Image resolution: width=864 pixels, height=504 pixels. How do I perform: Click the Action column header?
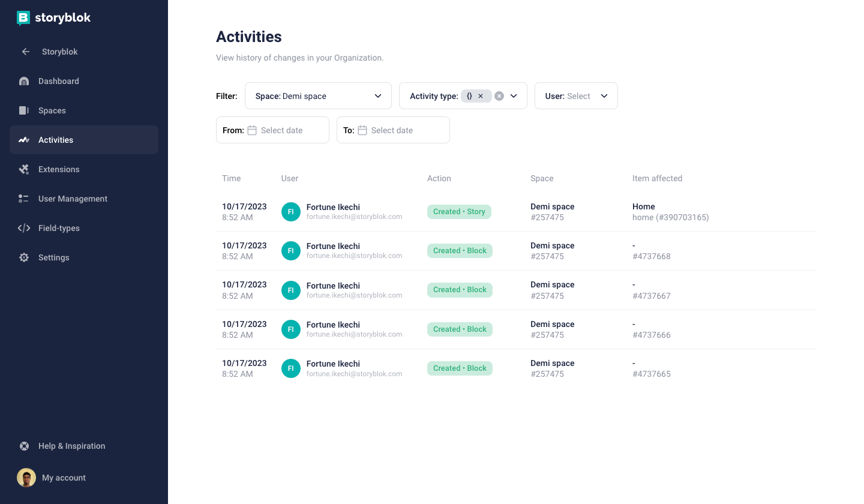pyautogui.click(x=439, y=178)
